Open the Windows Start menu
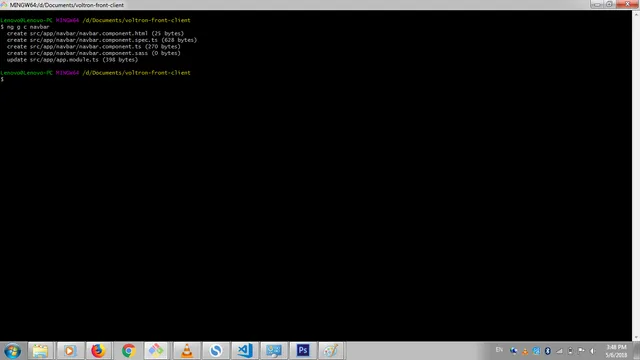The width and height of the screenshot is (640, 360). click(x=12, y=351)
